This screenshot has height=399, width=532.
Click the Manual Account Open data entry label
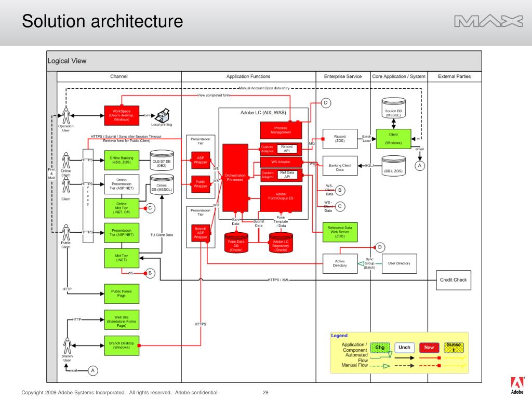(264, 88)
